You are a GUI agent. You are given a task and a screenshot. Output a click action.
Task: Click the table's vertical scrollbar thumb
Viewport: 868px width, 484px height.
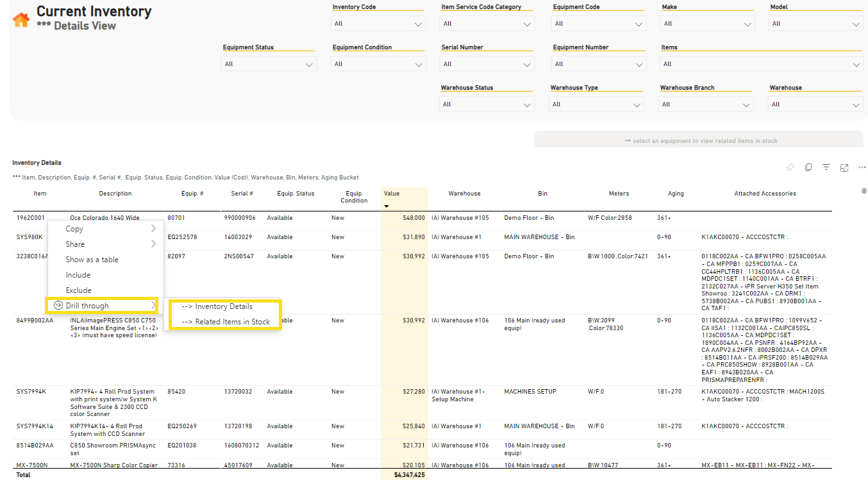(864, 192)
